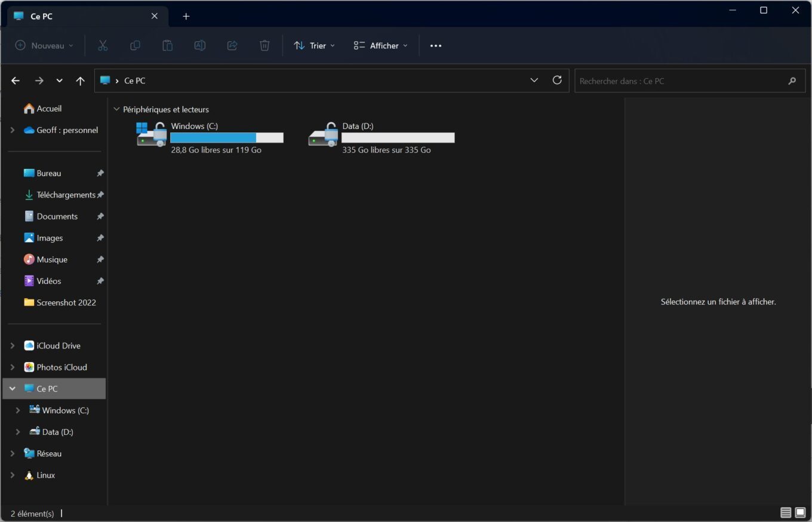812x522 pixels.
Task: Expand Windows (C:) in sidebar tree
Action: coord(18,410)
